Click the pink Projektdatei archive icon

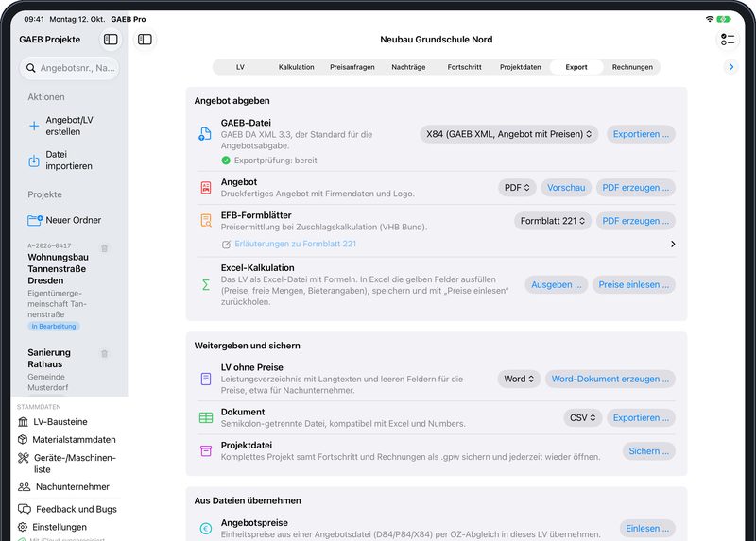(206, 451)
